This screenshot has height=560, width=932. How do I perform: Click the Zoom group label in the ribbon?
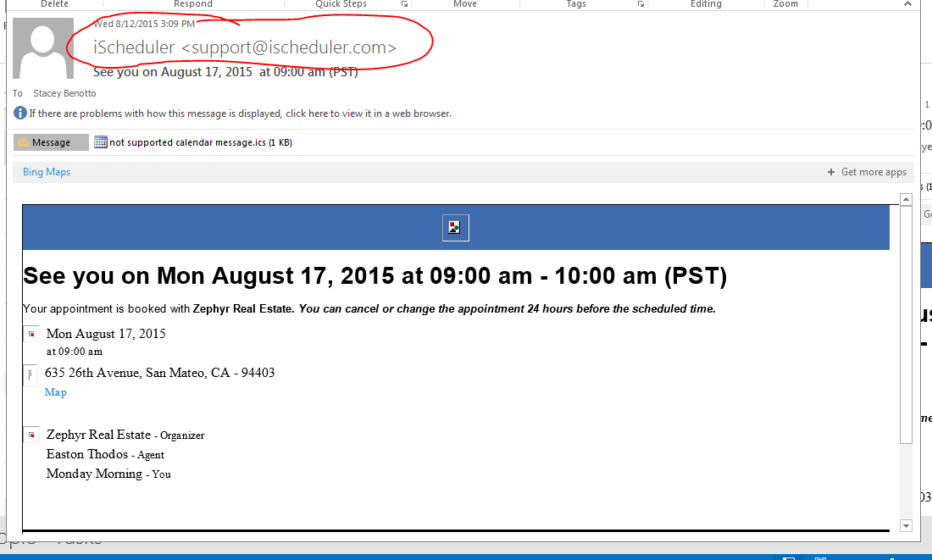pos(785,4)
